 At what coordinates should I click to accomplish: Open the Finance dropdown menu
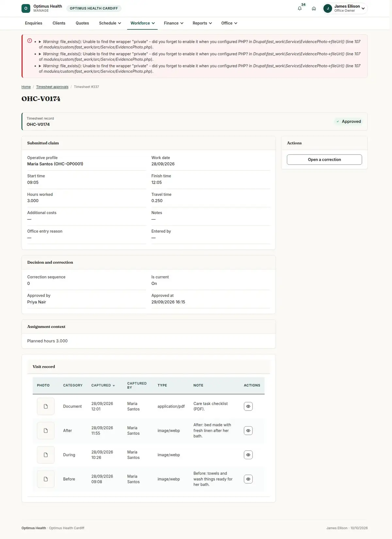173,23
